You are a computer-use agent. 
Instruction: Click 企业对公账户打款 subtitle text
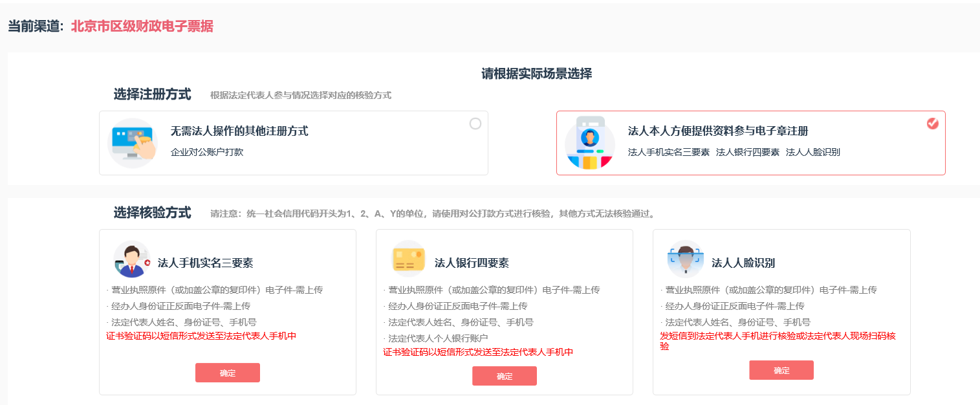[x=207, y=153]
